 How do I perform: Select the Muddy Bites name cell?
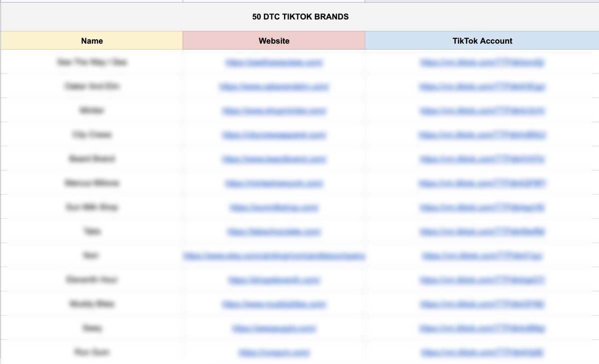92,304
